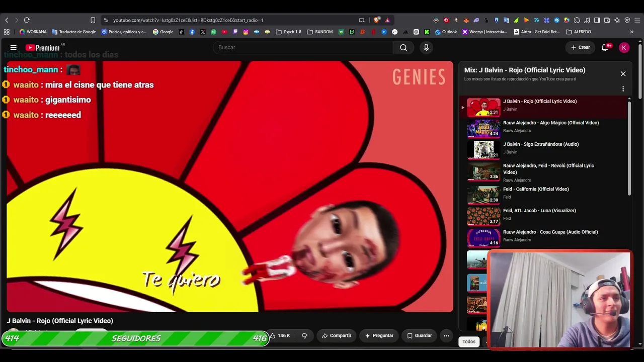Open the Brave Shields lion icon

[376, 20]
